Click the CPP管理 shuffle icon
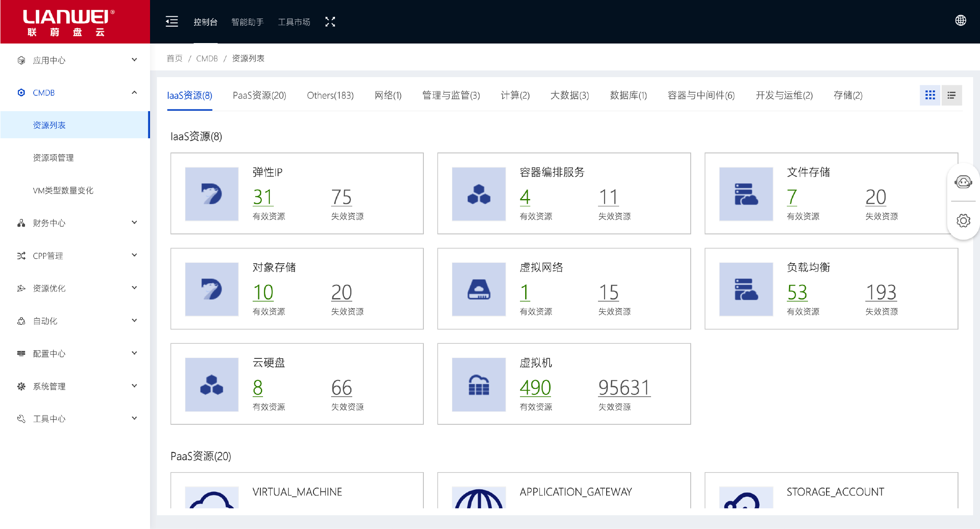The image size is (980, 529). tap(21, 255)
